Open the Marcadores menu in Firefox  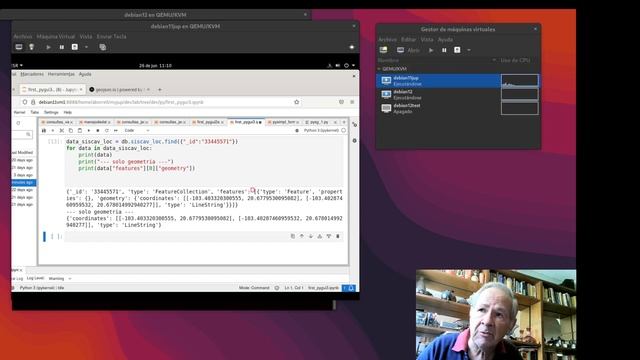[x=32, y=74]
